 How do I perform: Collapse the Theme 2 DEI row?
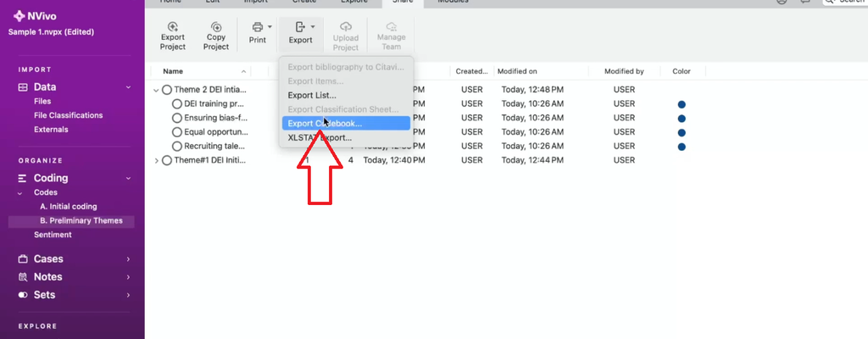pyautogui.click(x=156, y=90)
